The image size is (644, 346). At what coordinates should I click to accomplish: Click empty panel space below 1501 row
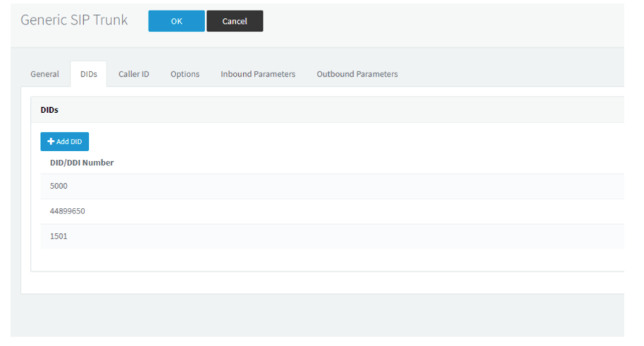[328, 260]
